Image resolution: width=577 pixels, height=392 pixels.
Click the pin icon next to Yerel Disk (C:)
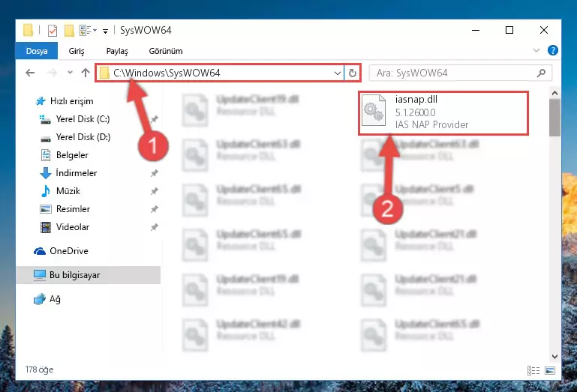click(155, 119)
